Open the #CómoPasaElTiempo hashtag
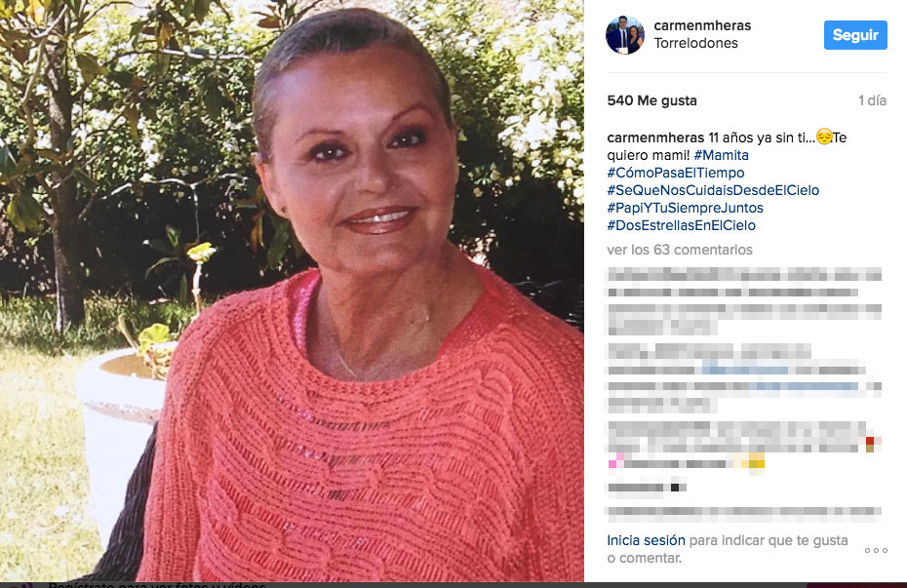Viewport: 907px width, 588px height. [x=676, y=173]
